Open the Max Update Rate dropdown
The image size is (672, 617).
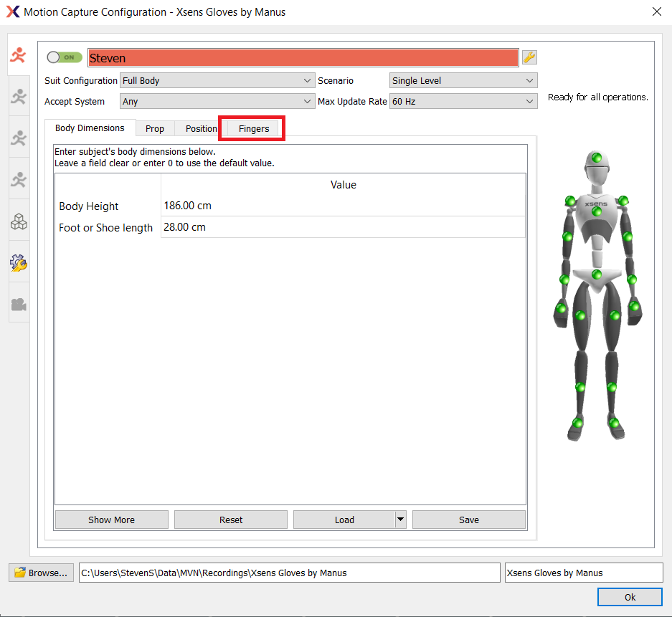(x=463, y=102)
